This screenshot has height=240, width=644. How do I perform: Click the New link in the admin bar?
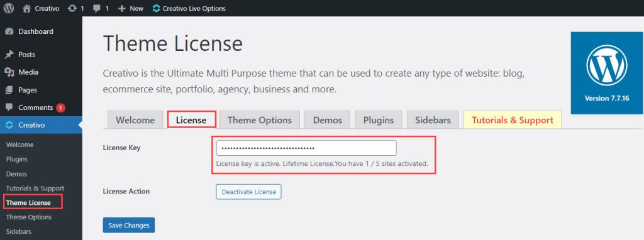[136, 9]
